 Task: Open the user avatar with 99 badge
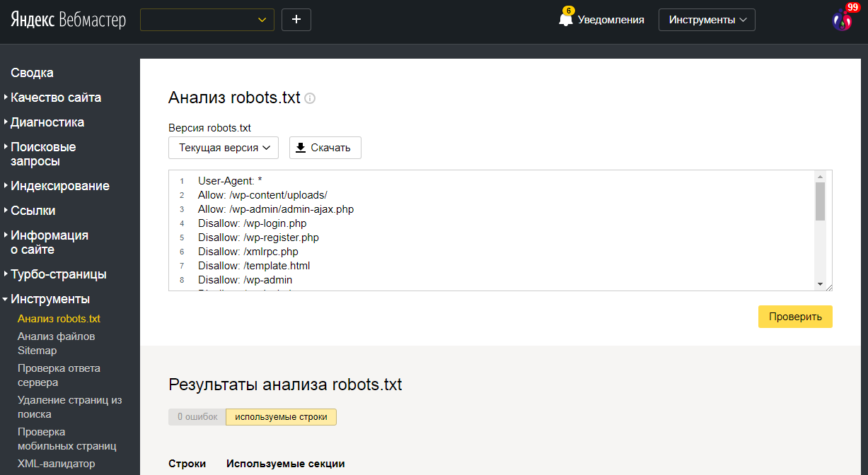pyautogui.click(x=843, y=19)
